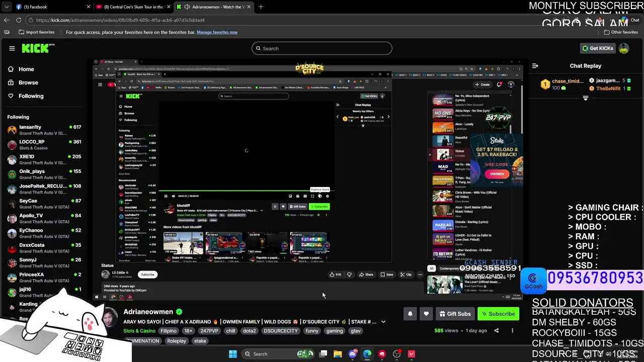Click the Import favorites button
The height and width of the screenshot is (362, 644).
(x=36, y=32)
